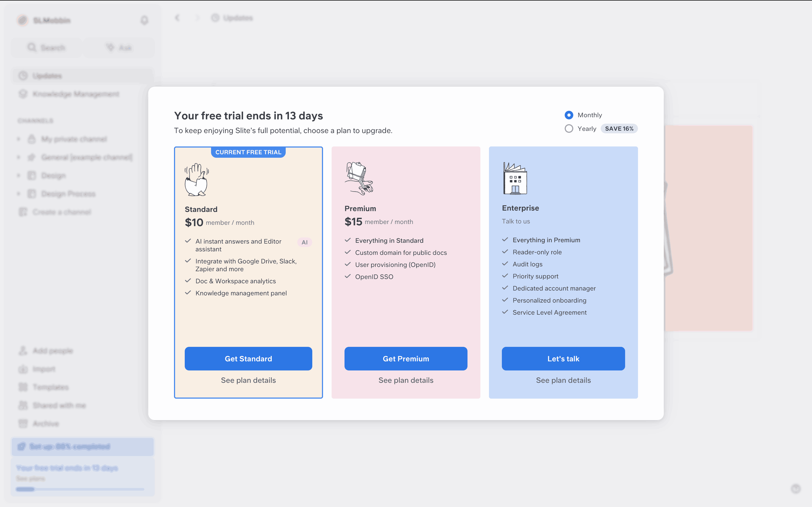812x507 pixels.
Task: Click the Get Premium button
Action: 406,358
